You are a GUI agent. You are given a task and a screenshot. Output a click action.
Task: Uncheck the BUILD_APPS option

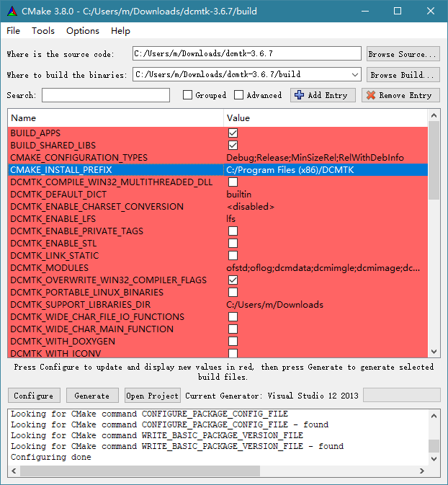233,133
